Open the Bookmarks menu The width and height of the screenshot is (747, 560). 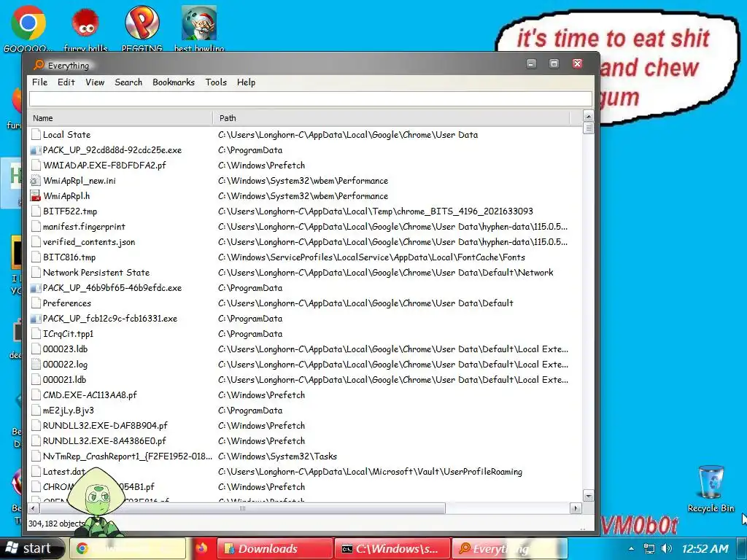[174, 82]
